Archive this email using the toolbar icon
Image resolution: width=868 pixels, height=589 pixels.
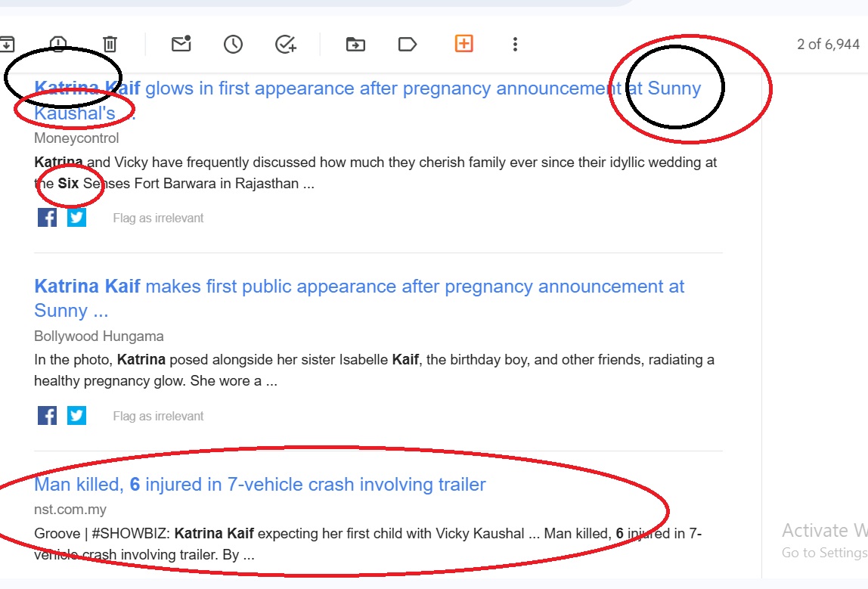[x=6, y=44]
